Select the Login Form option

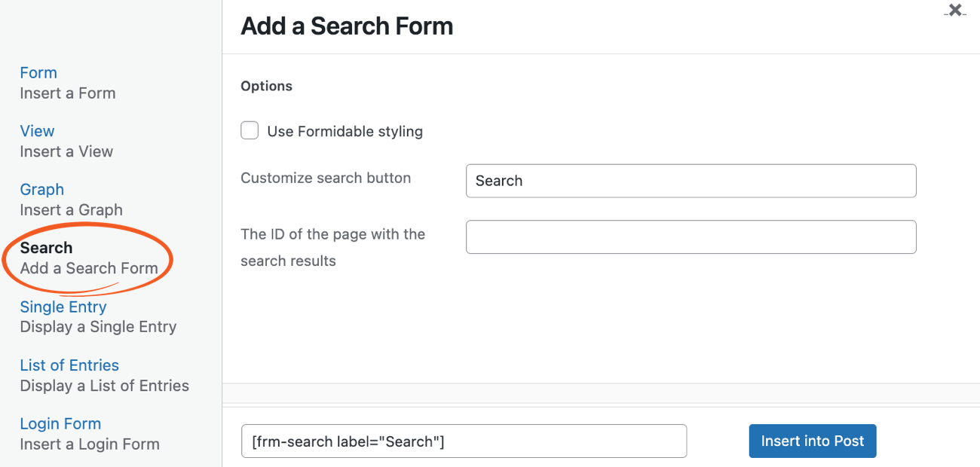60,423
